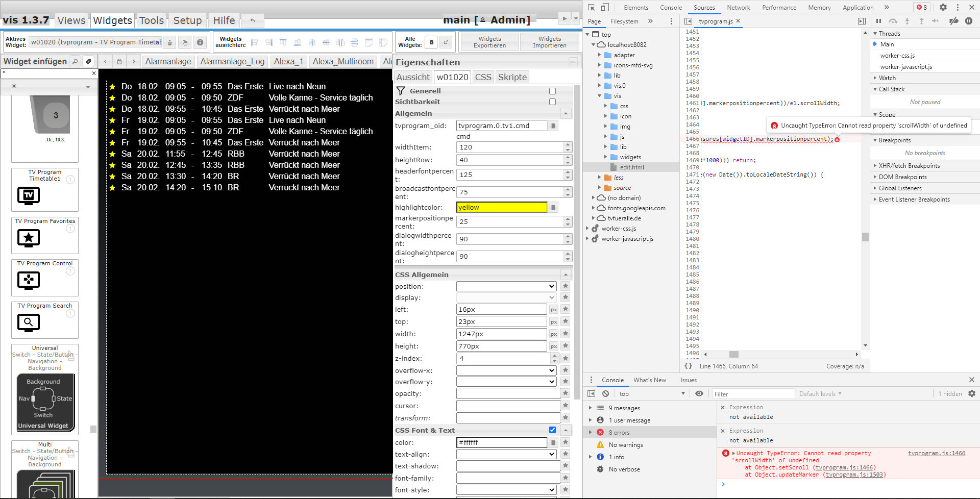
Task: Toggle the favorite star for left property
Action: 566,309
